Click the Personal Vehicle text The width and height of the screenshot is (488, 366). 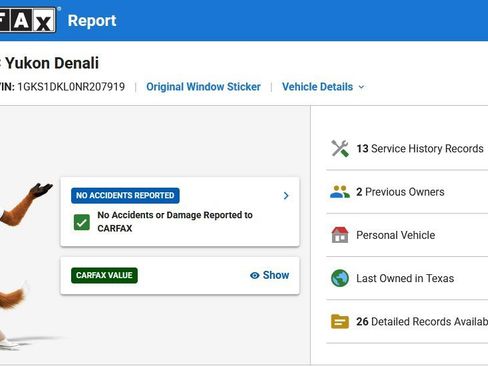click(396, 235)
